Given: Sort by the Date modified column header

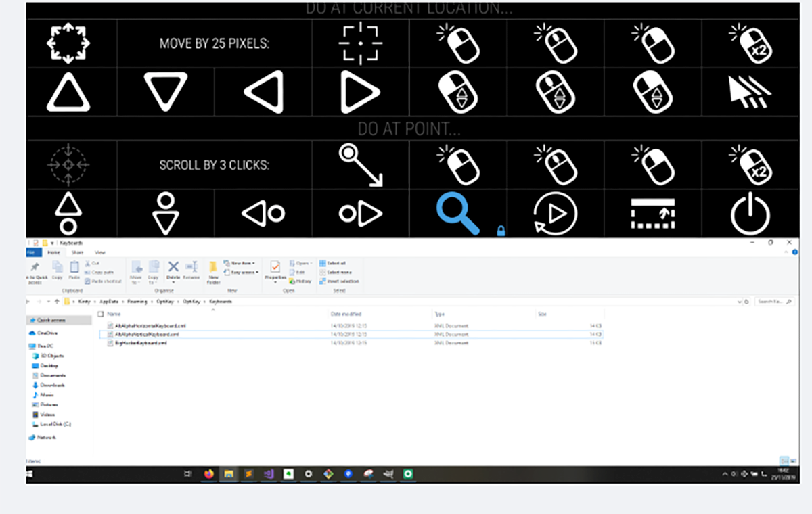Looking at the screenshot, I should 346,314.
